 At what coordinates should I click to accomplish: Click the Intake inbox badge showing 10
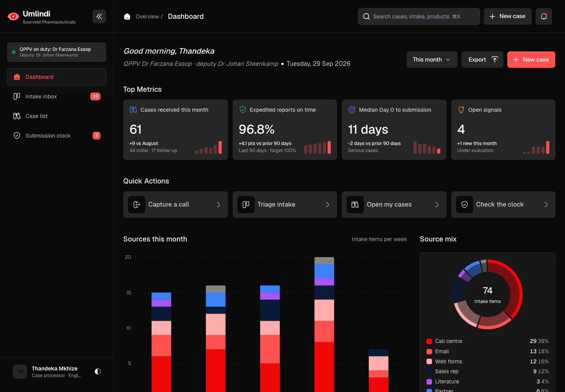click(95, 96)
